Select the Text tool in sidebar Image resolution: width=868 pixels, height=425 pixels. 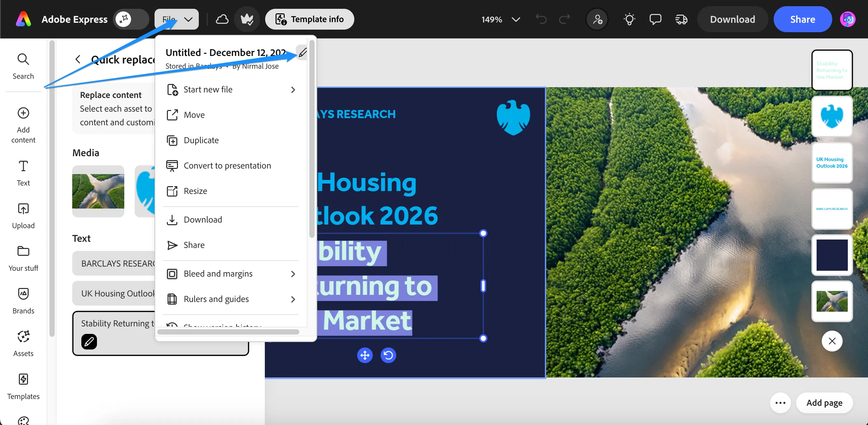click(x=23, y=173)
